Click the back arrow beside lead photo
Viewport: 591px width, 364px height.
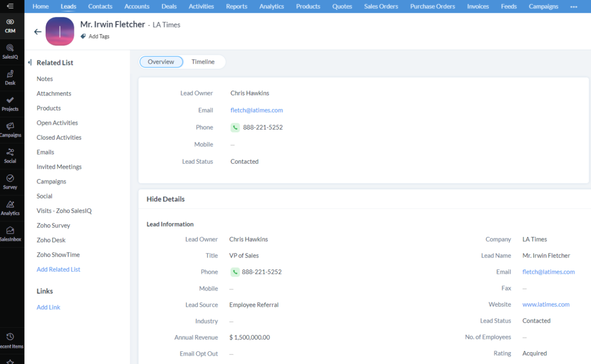point(38,32)
